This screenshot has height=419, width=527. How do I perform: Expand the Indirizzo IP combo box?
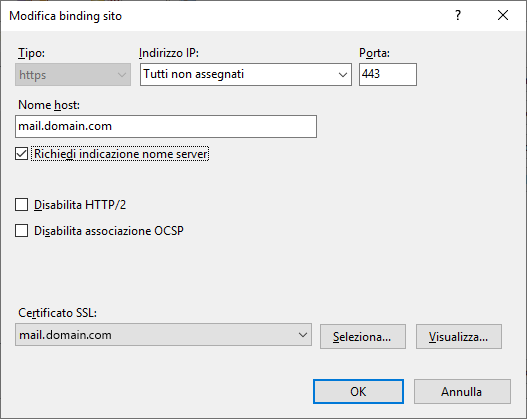click(246, 74)
